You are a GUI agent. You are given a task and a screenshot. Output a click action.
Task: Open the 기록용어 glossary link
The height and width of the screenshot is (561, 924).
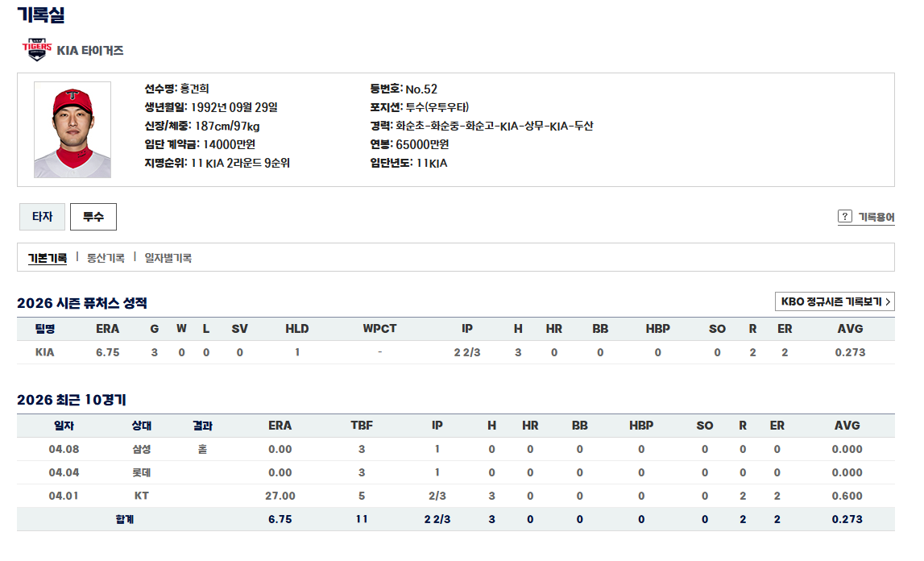click(x=876, y=217)
